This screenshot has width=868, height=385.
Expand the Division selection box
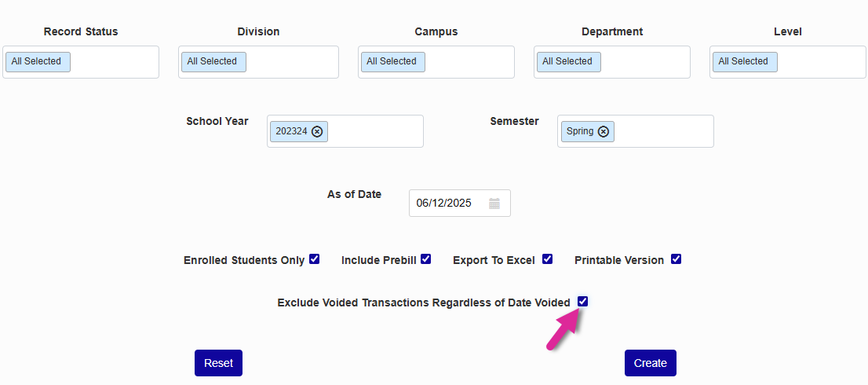pyautogui.click(x=290, y=62)
